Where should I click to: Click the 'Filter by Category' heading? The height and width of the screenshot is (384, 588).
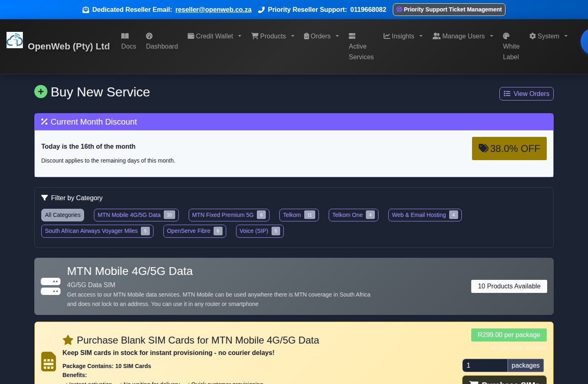tap(77, 198)
